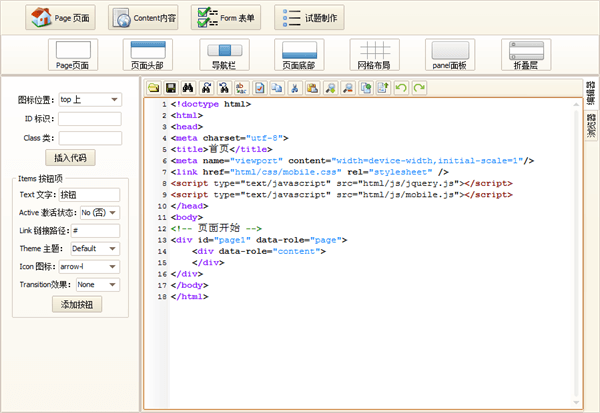Insert a 页面头部 page header component

click(148, 54)
